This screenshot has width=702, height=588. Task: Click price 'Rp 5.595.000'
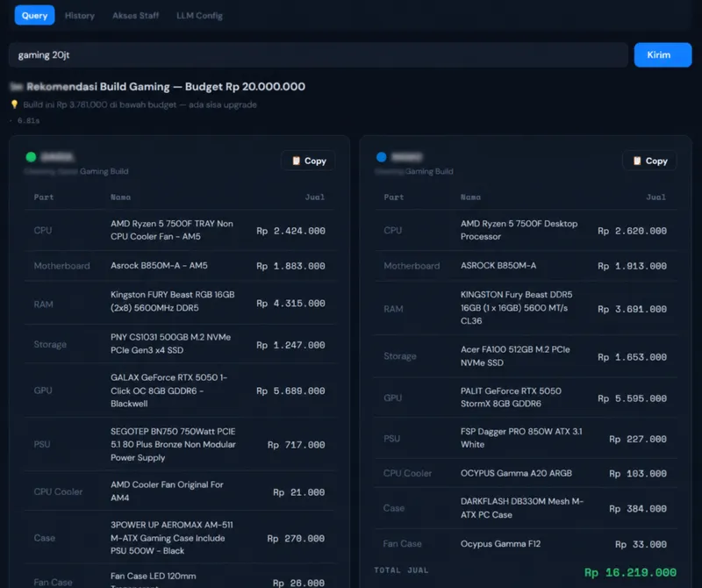pos(632,398)
